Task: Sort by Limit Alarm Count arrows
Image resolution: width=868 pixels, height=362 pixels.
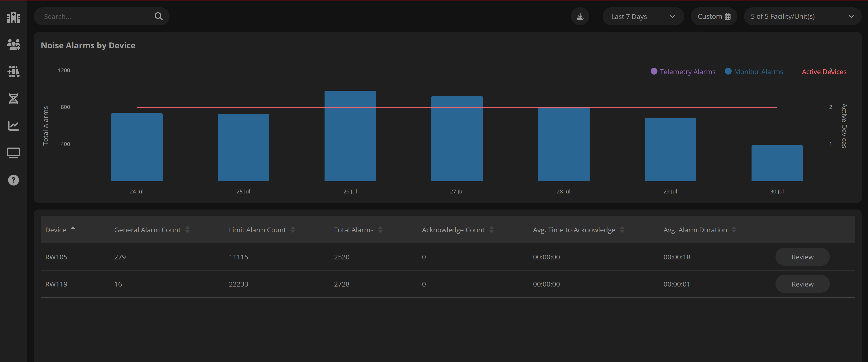Action: 293,230
